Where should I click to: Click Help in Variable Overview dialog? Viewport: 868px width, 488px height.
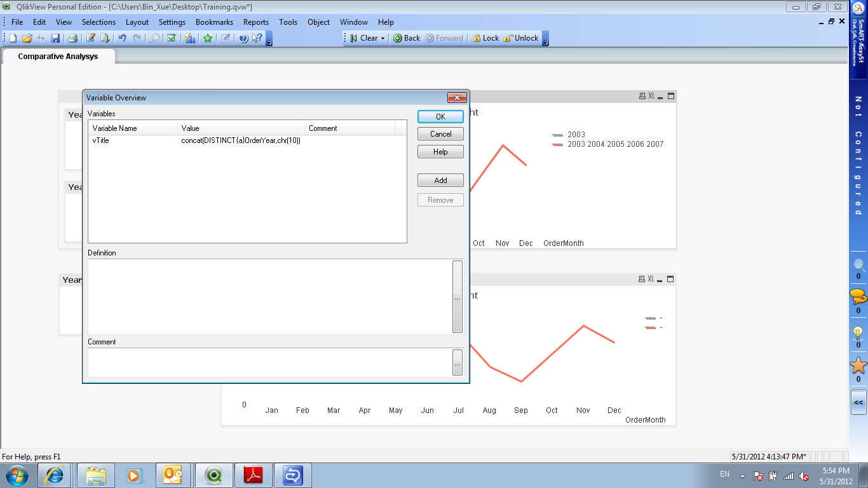440,152
